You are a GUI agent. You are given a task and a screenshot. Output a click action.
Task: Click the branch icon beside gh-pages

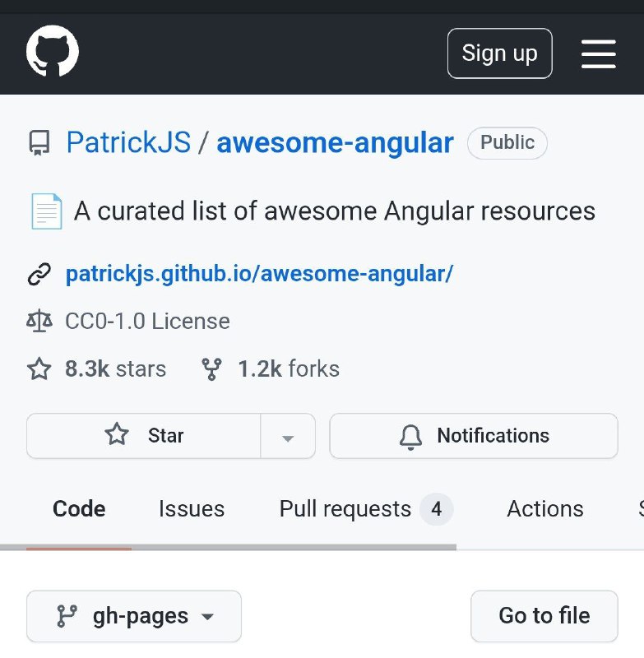(67, 616)
